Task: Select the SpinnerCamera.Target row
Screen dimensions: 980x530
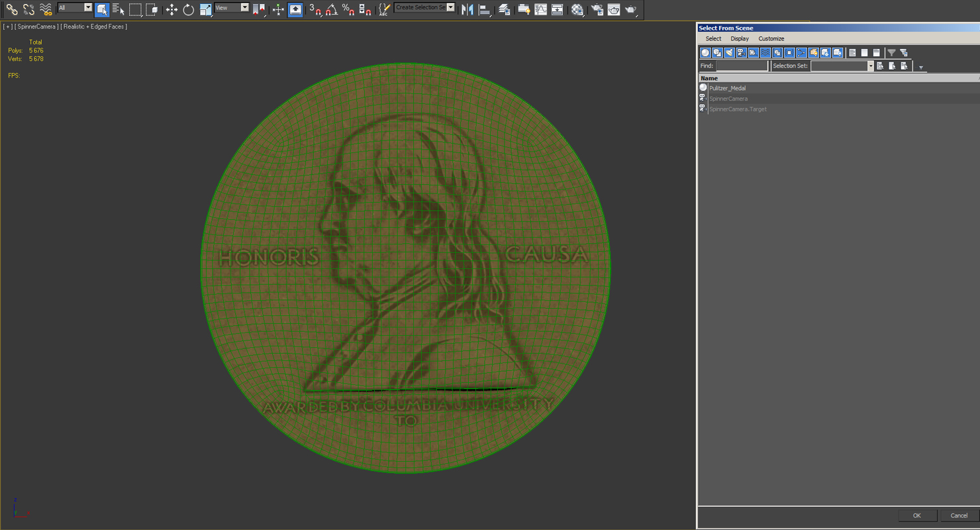Action: (738, 109)
